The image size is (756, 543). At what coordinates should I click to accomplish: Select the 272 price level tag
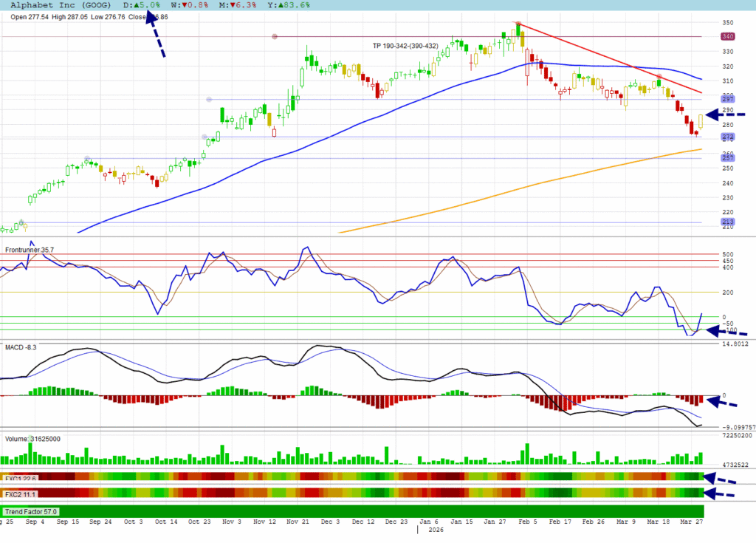click(x=727, y=137)
